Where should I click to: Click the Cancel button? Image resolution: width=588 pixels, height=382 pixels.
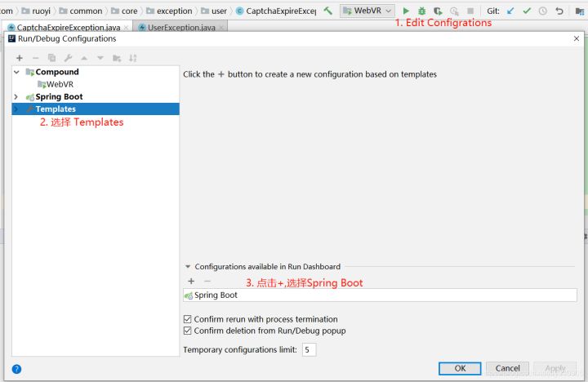[507, 368]
